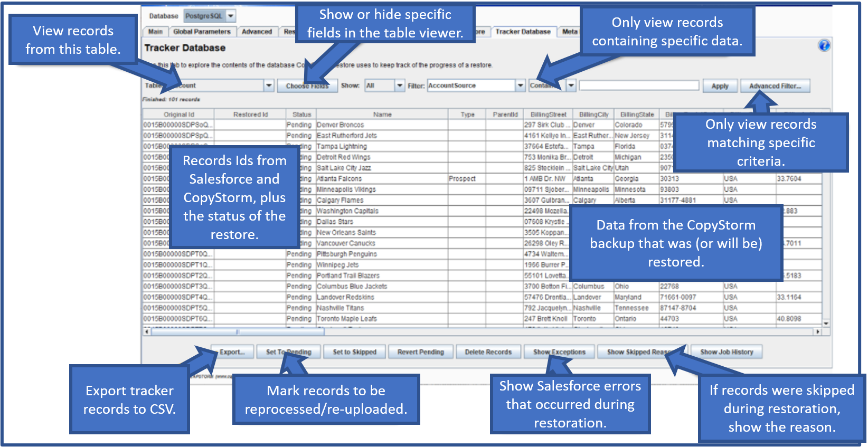Select the New Orleans Saints cell
The width and height of the screenshot is (868, 447).
coord(382,233)
